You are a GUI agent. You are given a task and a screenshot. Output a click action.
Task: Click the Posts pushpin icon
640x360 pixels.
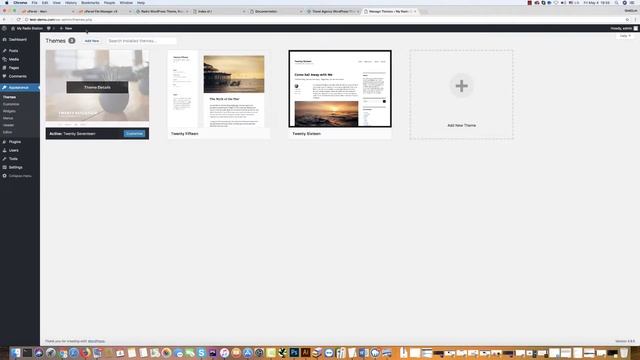click(x=4, y=51)
